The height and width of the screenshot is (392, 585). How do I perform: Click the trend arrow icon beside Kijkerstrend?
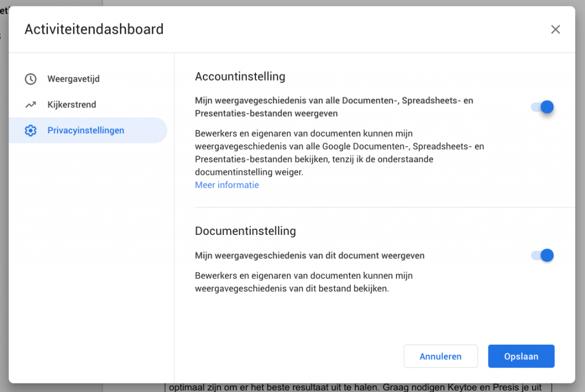point(31,105)
